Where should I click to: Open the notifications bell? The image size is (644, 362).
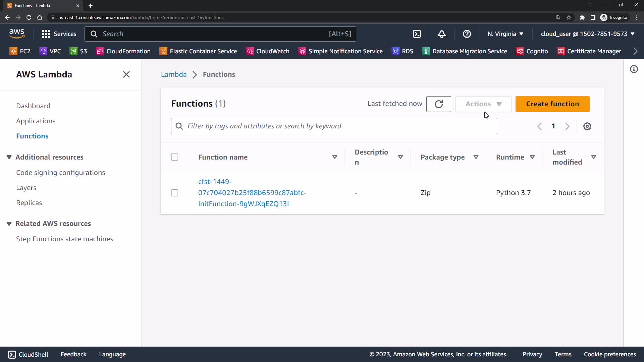441,34
